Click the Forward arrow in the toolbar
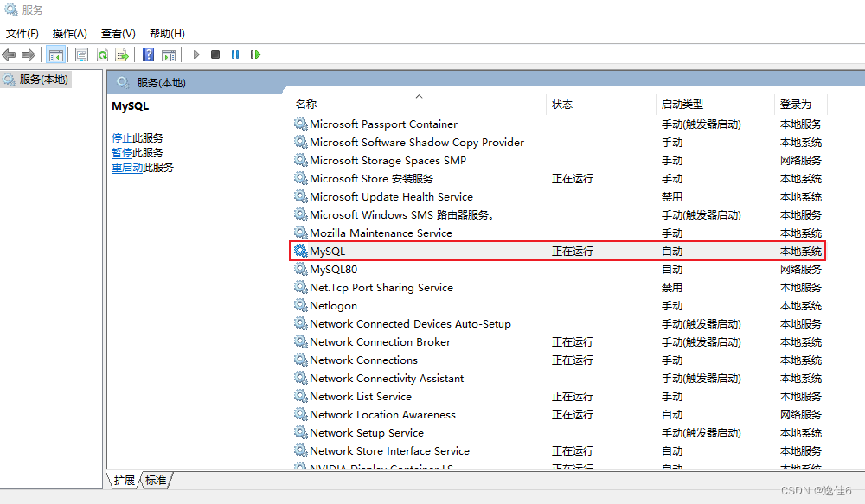The width and height of the screenshot is (865, 504). tap(29, 54)
